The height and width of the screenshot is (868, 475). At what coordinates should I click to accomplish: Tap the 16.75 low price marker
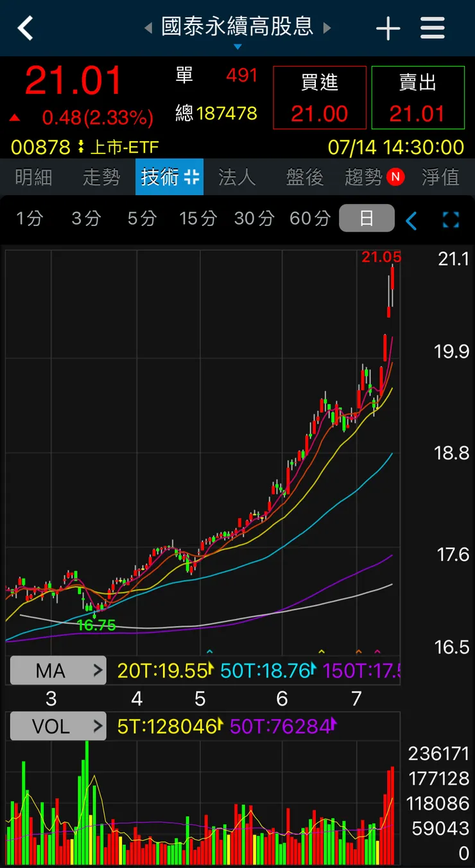96,625
